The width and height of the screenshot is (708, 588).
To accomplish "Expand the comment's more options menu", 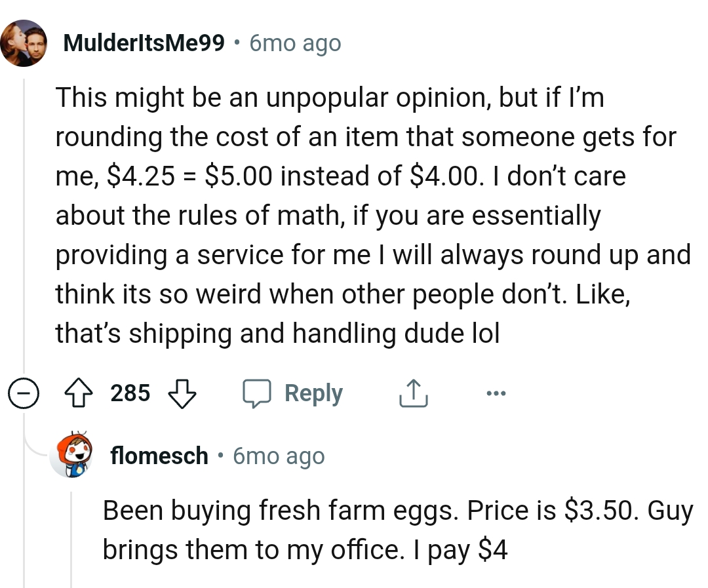I will 496,393.
